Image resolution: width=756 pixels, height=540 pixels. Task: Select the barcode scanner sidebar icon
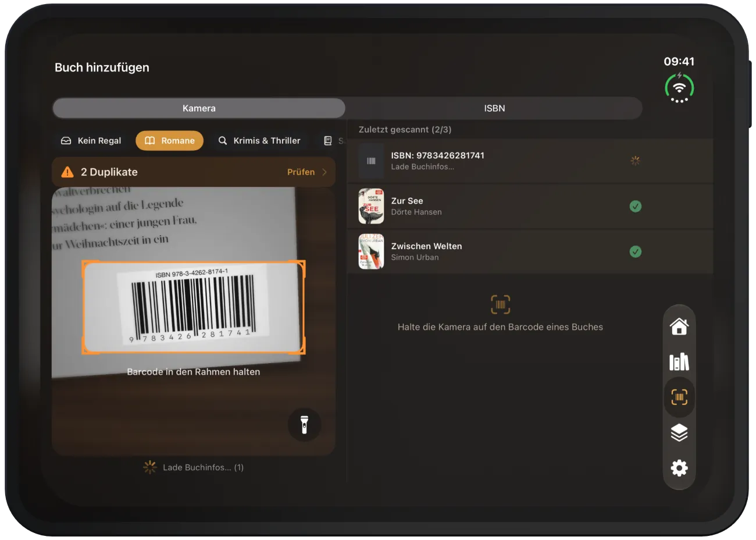[679, 397]
